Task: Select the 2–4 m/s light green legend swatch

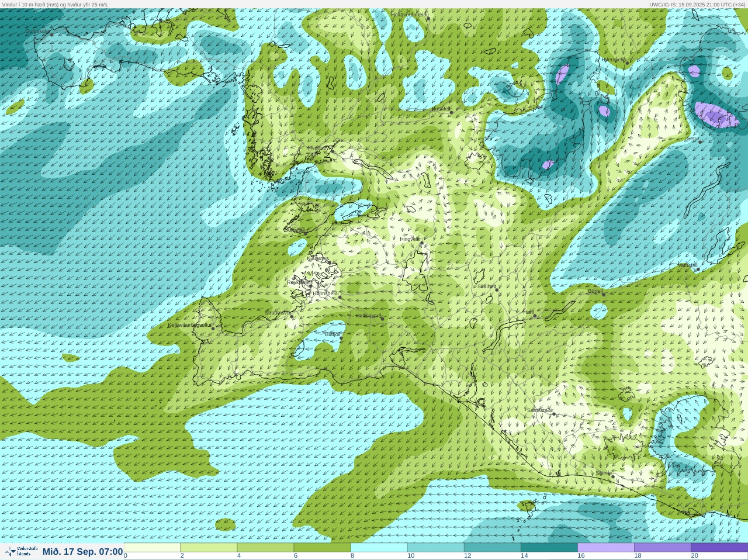Action: click(x=209, y=548)
